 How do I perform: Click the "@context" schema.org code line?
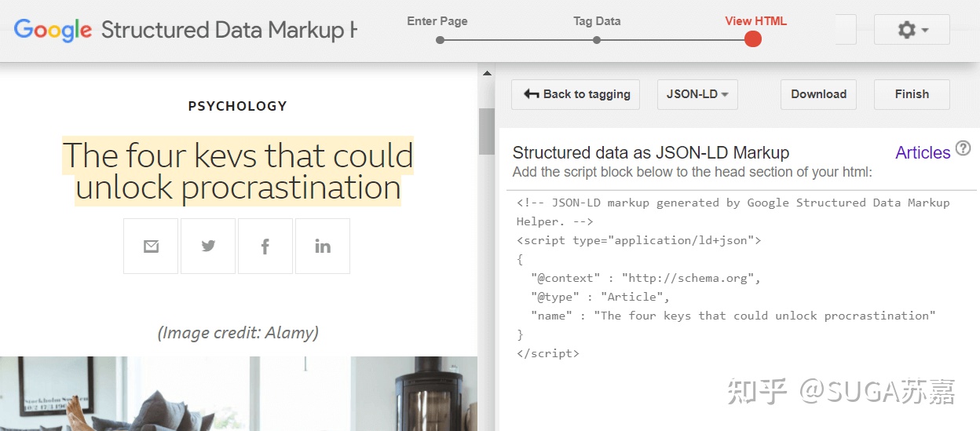tap(645, 278)
